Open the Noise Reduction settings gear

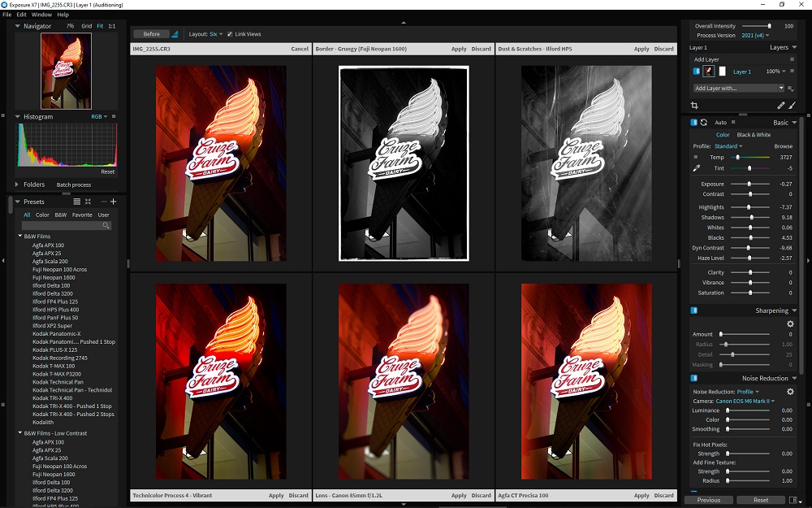tap(791, 391)
